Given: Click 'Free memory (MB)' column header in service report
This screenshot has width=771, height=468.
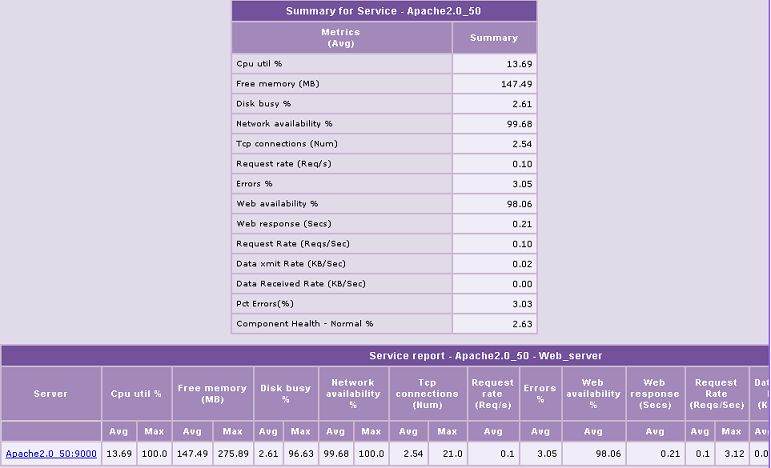Looking at the screenshot, I should 212,394.
